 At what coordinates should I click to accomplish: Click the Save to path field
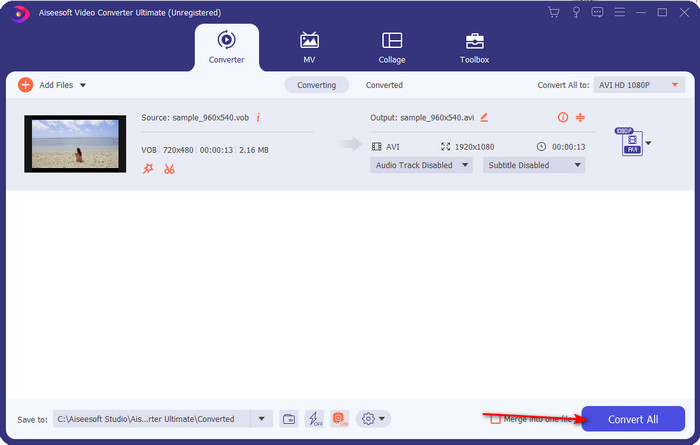pos(151,419)
